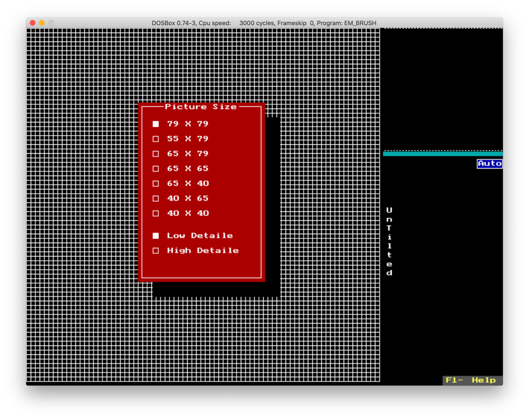Click the High Detaile label text
Screen dimensions: 529x420
pos(203,251)
